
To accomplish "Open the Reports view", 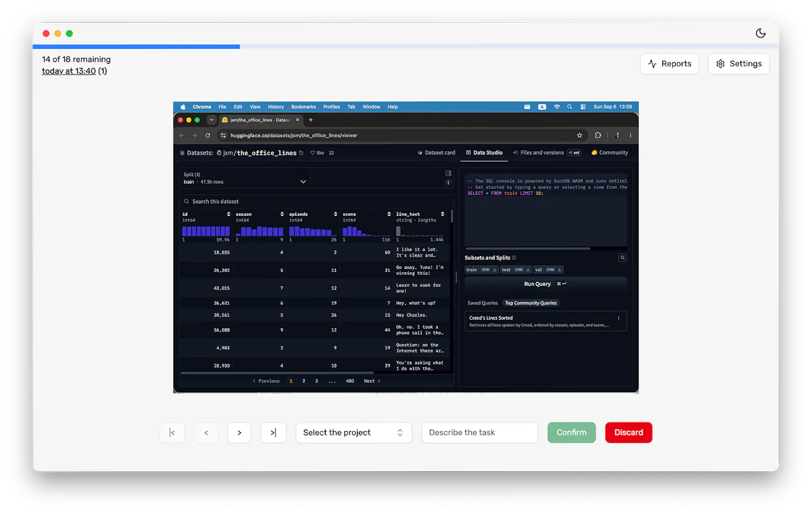I will tap(669, 63).
